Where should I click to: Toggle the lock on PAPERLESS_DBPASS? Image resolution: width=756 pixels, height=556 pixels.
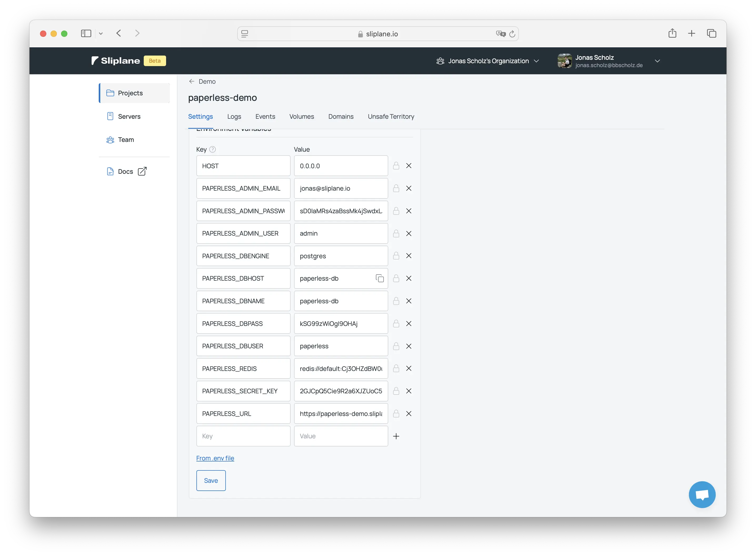pyautogui.click(x=396, y=324)
